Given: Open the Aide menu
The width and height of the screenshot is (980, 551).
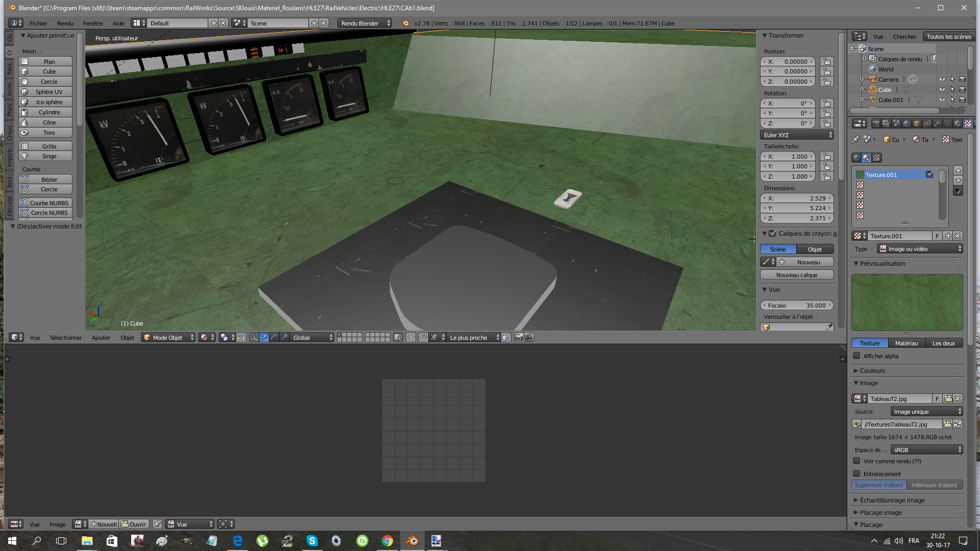Looking at the screenshot, I should (x=118, y=23).
